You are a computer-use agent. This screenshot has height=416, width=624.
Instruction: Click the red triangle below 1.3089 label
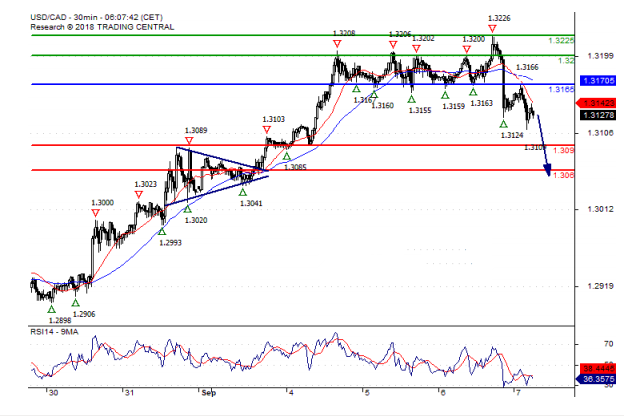coord(190,141)
